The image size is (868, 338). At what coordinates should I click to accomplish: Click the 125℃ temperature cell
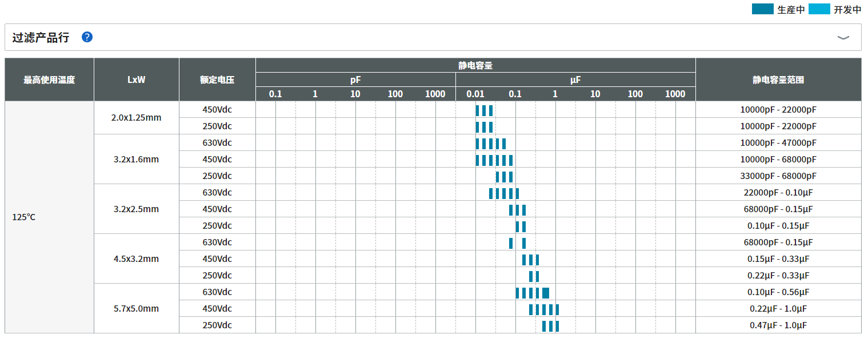point(24,217)
